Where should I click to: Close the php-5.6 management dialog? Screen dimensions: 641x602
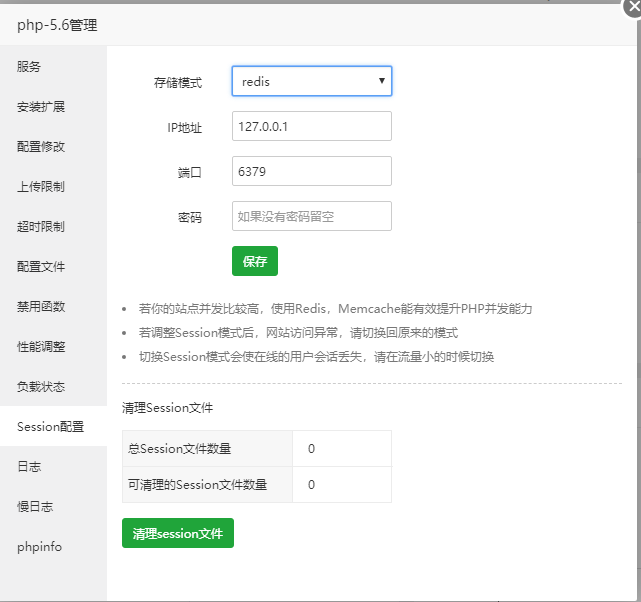tap(633, 7)
